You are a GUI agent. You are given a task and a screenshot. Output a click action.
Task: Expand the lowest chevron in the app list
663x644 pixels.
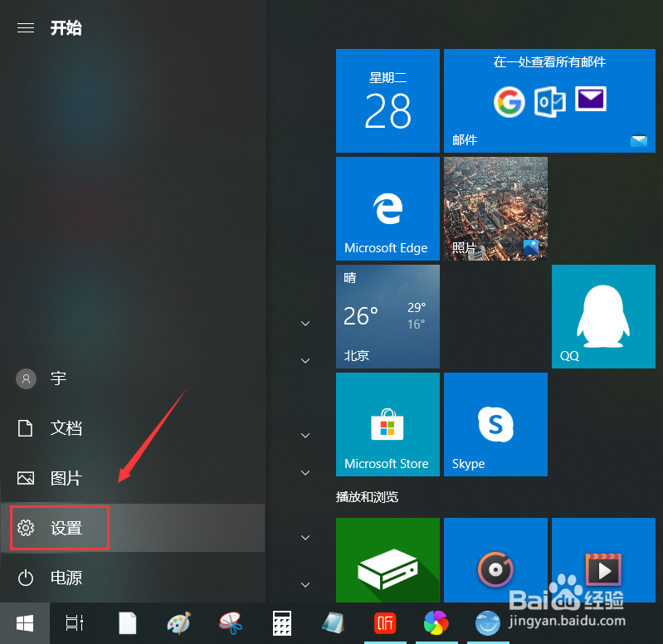point(305,585)
